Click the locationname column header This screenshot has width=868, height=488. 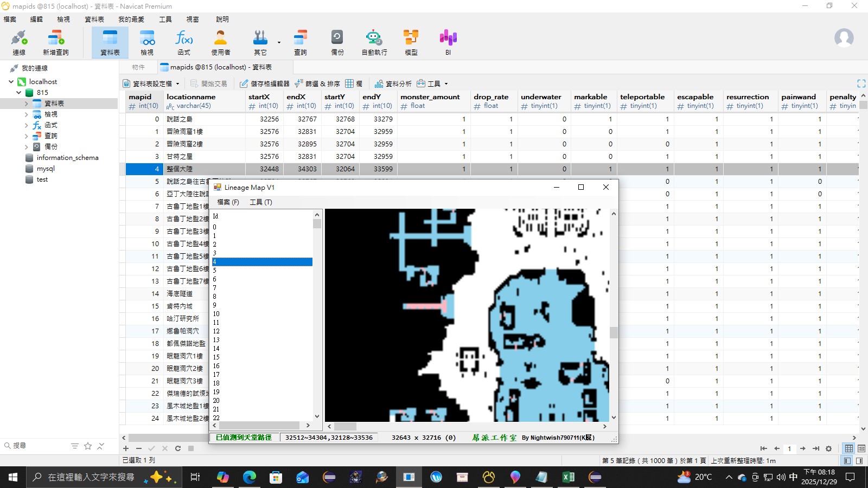(204, 101)
